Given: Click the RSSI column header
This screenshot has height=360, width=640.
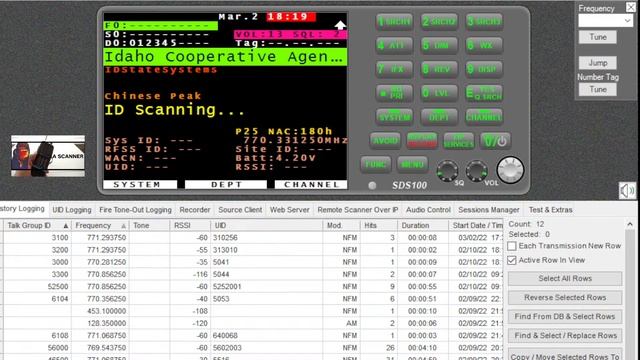Looking at the screenshot, I should pyautogui.click(x=190, y=226).
